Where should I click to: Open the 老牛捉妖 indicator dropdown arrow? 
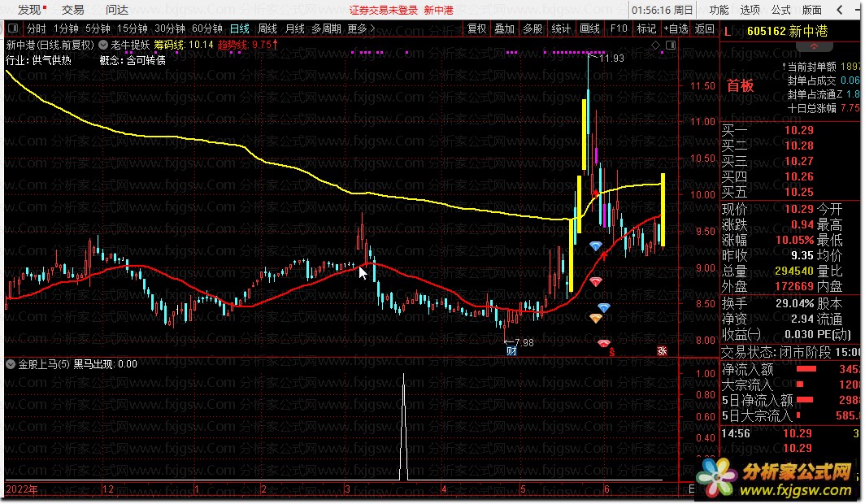[x=103, y=46]
